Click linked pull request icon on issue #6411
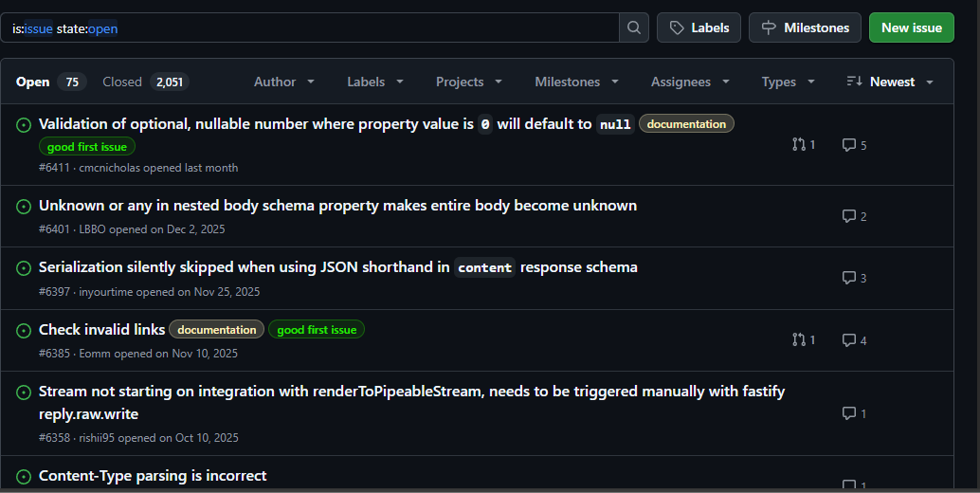This screenshot has width=980, height=493. click(x=798, y=145)
